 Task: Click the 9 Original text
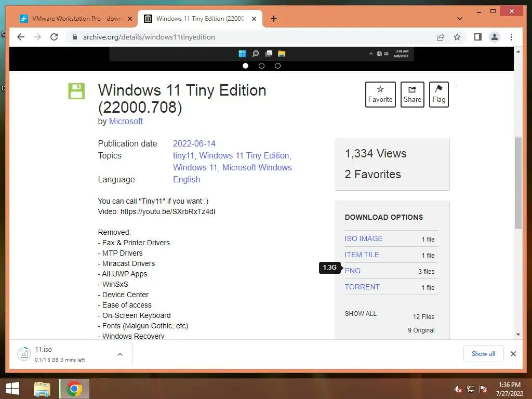click(x=421, y=330)
